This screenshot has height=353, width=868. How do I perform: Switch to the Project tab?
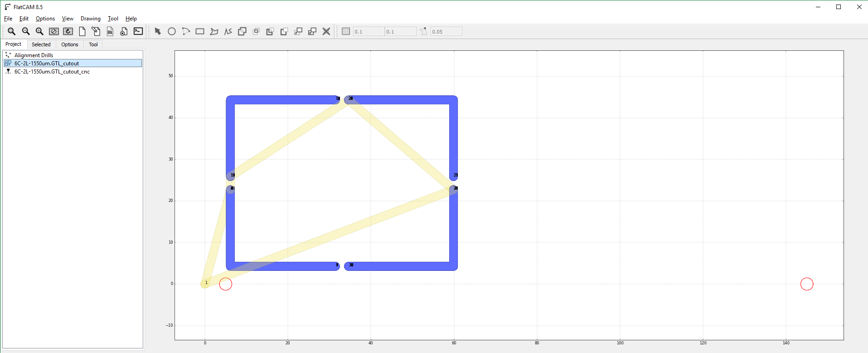pos(14,44)
